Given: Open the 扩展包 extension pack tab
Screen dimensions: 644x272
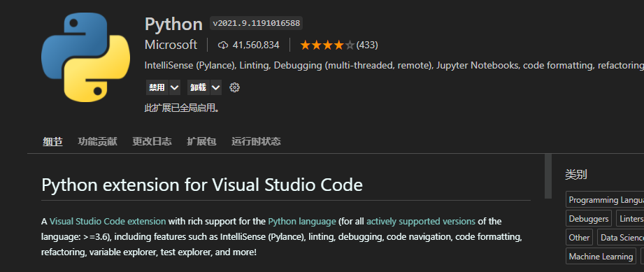Looking at the screenshot, I should [201, 142].
